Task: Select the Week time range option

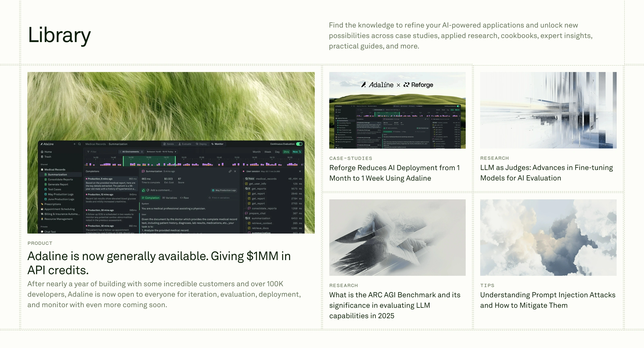Action: (x=268, y=152)
